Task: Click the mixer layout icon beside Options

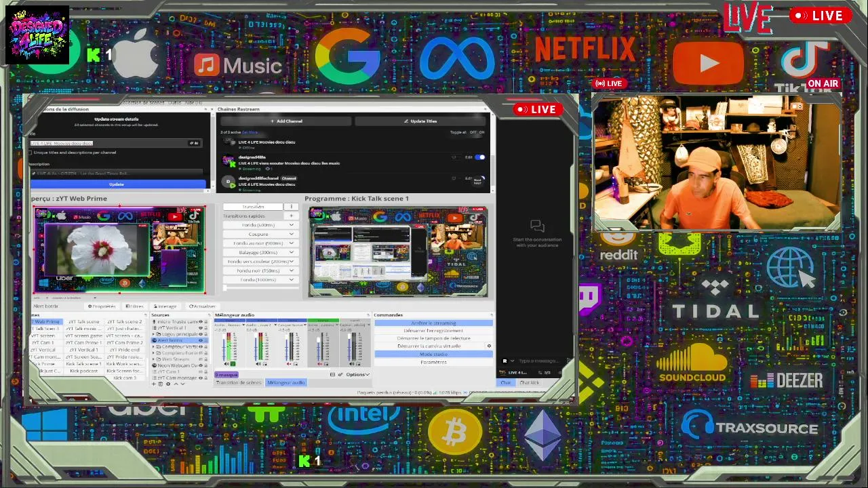Action: pyautogui.click(x=332, y=375)
